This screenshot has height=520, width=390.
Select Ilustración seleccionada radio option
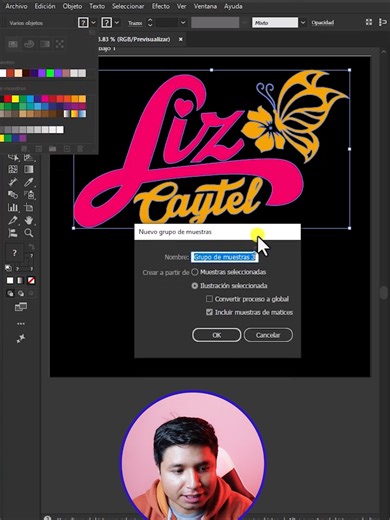coord(195,286)
